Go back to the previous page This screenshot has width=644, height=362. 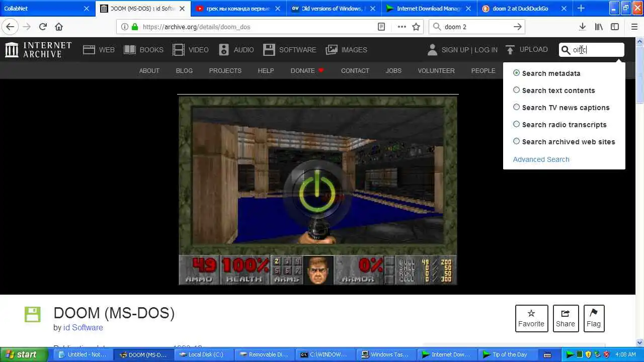pyautogui.click(x=10, y=27)
